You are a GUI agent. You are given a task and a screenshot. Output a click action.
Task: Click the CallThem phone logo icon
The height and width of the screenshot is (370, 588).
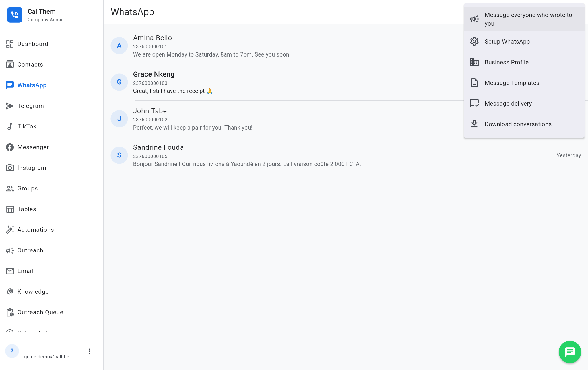pyautogui.click(x=15, y=15)
